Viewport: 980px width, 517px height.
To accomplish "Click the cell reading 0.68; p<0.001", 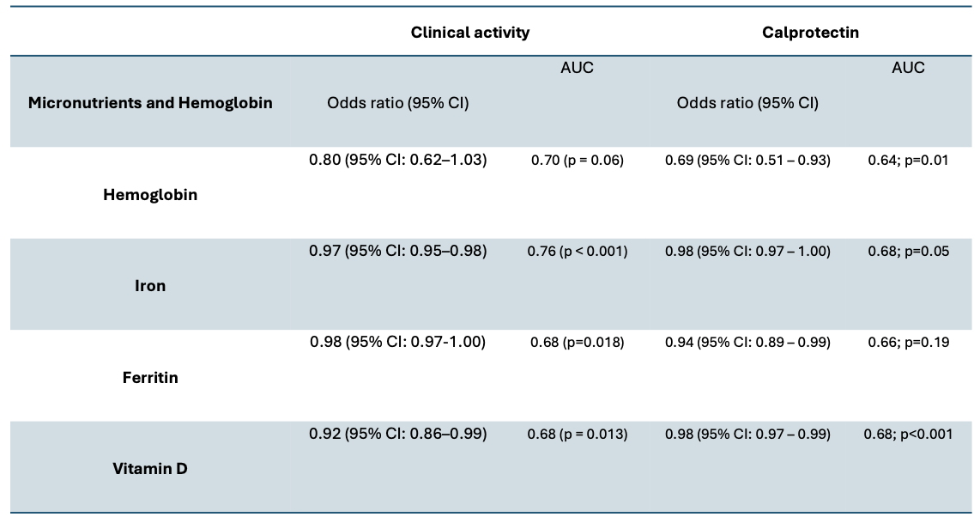I will coord(908,435).
